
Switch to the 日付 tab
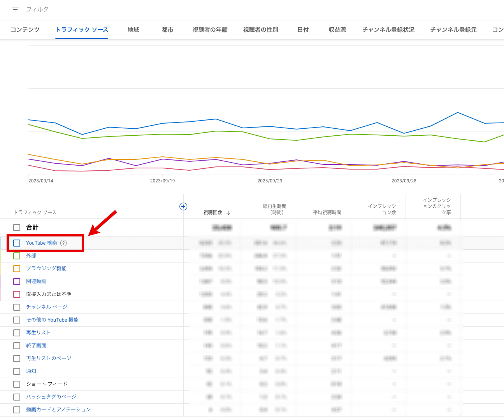coord(303,30)
